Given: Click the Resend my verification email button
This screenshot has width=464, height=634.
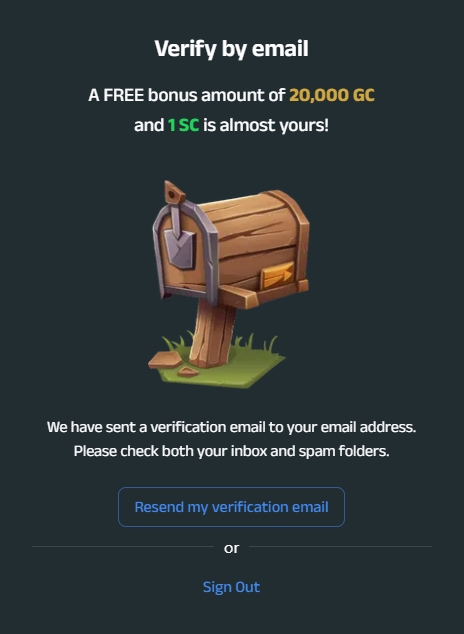Looking at the screenshot, I should tap(231, 507).
